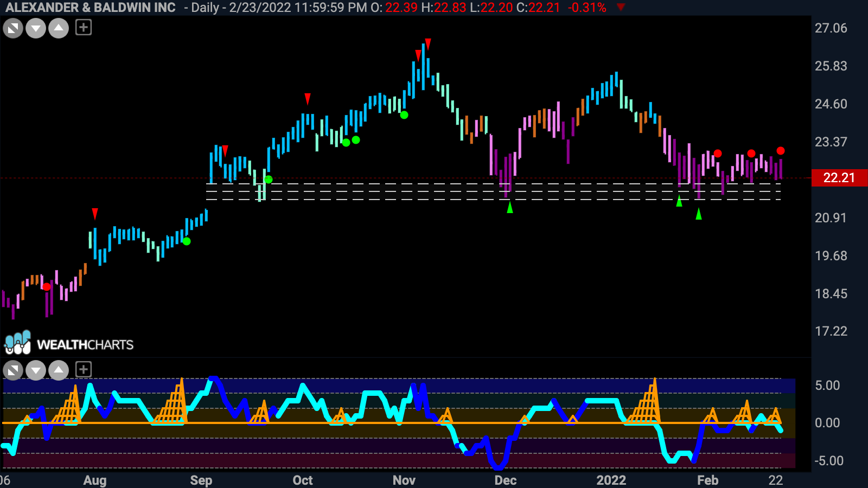
Task: Click the C:22.21 close value in header
Action: pyautogui.click(x=538, y=8)
